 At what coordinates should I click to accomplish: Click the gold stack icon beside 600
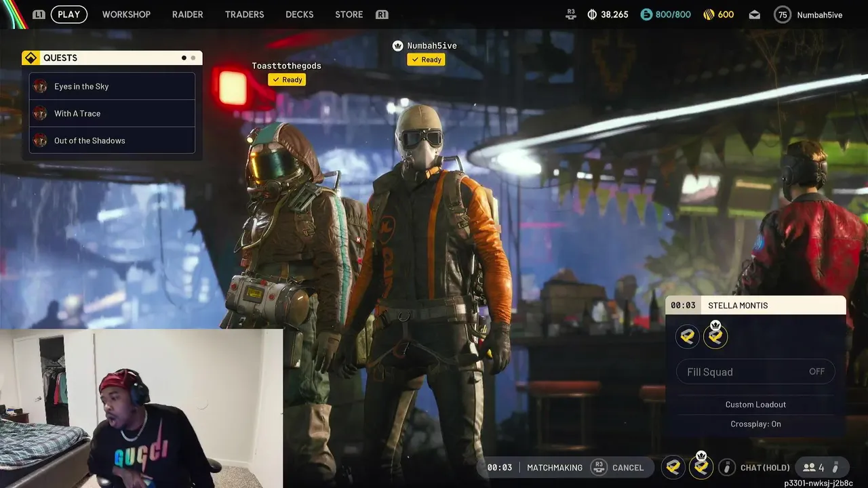pos(709,14)
